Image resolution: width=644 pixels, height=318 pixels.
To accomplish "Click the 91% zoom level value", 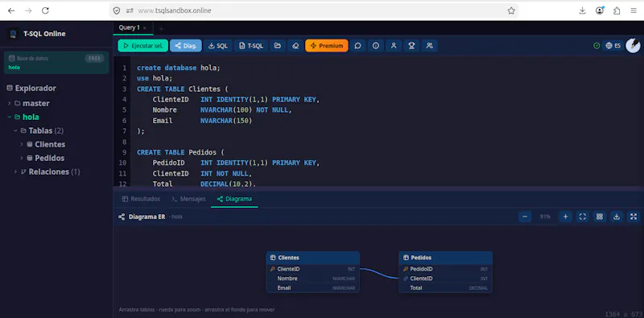I will [x=545, y=217].
